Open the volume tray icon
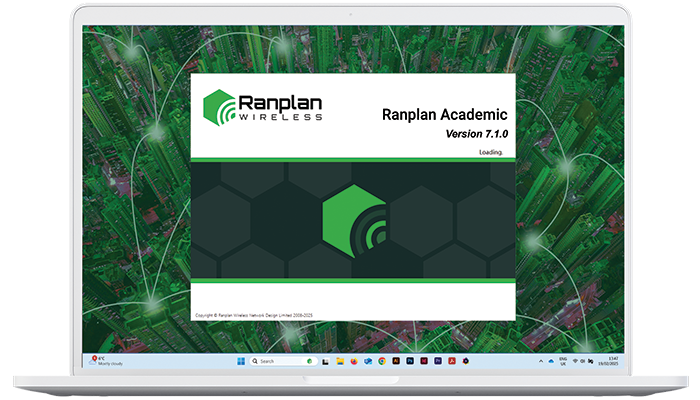 (x=583, y=361)
